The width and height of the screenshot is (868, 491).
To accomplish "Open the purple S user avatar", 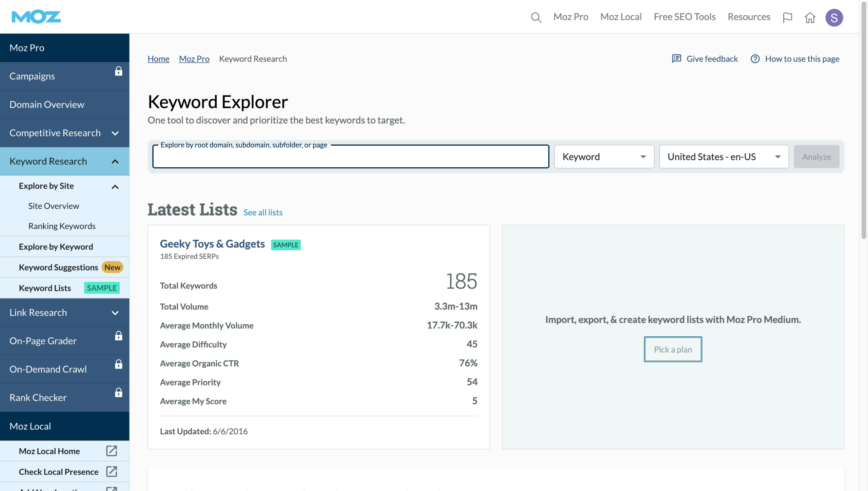I will [834, 17].
